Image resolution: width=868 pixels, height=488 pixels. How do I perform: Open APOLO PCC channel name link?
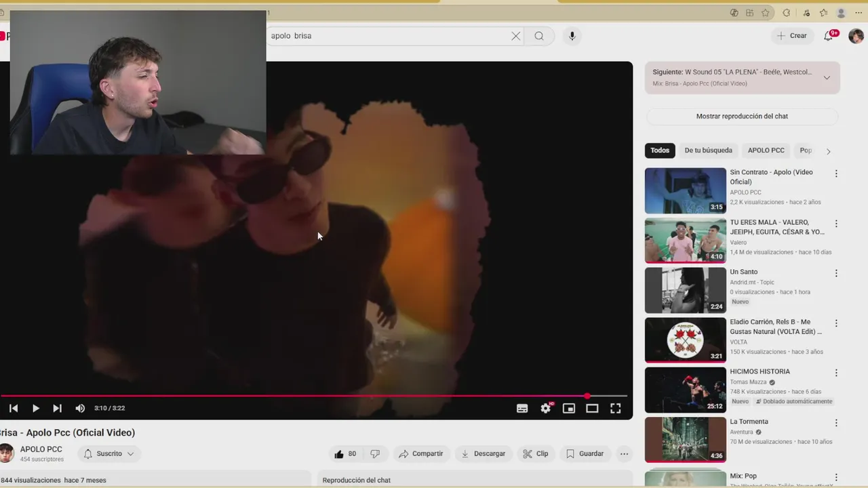(41, 449)
